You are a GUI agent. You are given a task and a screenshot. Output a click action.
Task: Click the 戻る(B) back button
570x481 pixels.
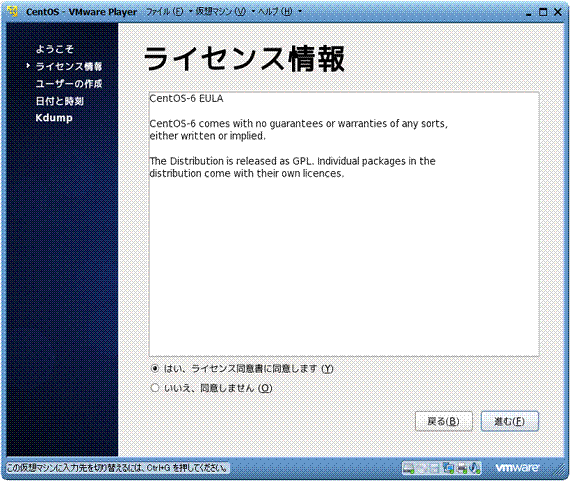point(444,421)
